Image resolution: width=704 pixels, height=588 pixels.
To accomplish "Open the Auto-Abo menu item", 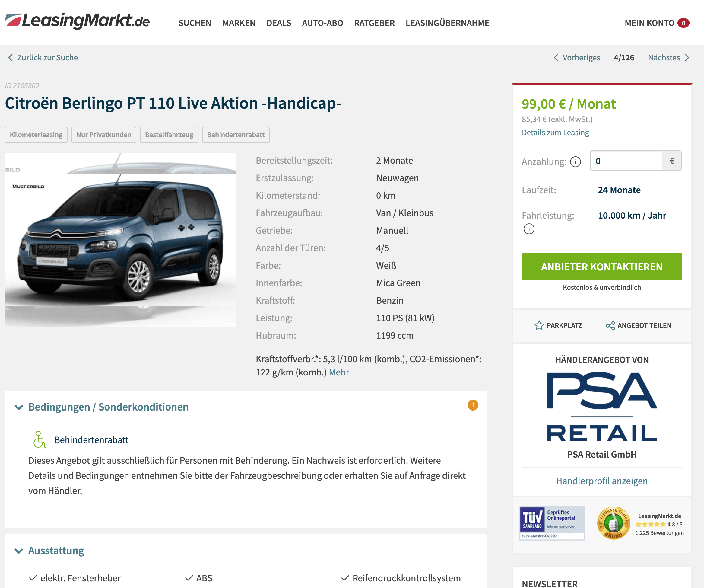I will (322, 23).
